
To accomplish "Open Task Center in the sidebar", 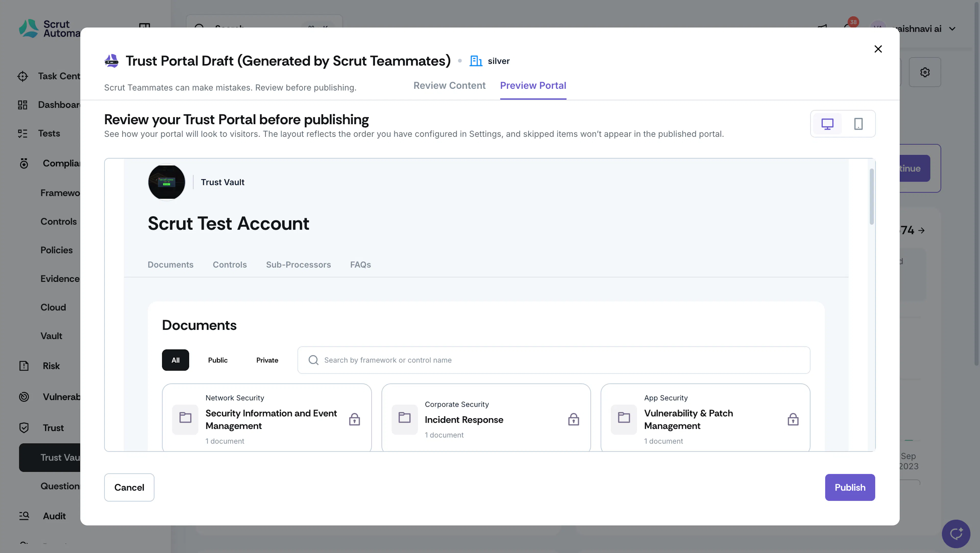I will pyautogui.click(x=49, y=76).
